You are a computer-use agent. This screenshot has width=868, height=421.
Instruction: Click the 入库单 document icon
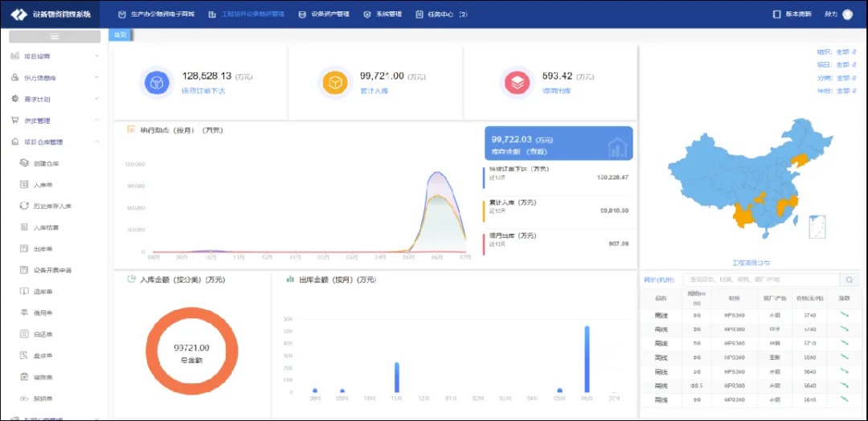pyautogui.click(x=24, y=184)
